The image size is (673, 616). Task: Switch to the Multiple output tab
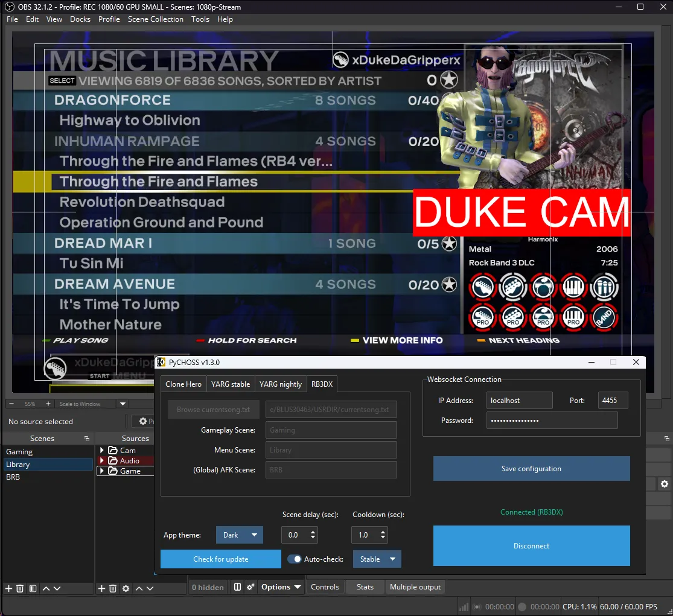[x=415, y=587]
